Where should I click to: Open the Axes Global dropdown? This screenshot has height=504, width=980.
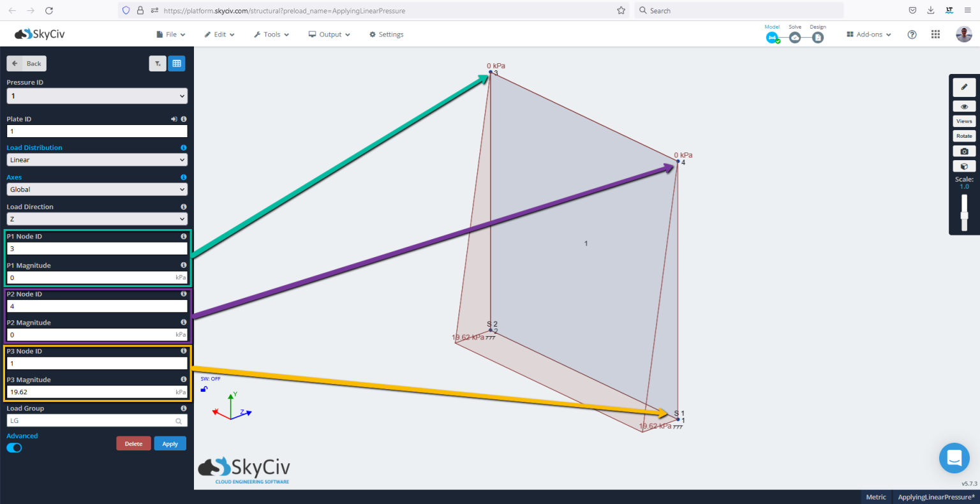tap(97, 189)
